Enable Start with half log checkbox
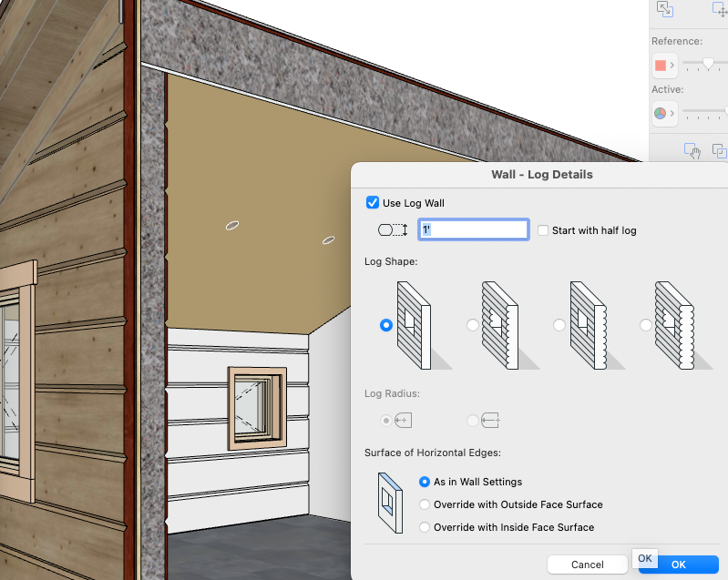The width and height of the screenshot is (728, 580). point(543,230)
